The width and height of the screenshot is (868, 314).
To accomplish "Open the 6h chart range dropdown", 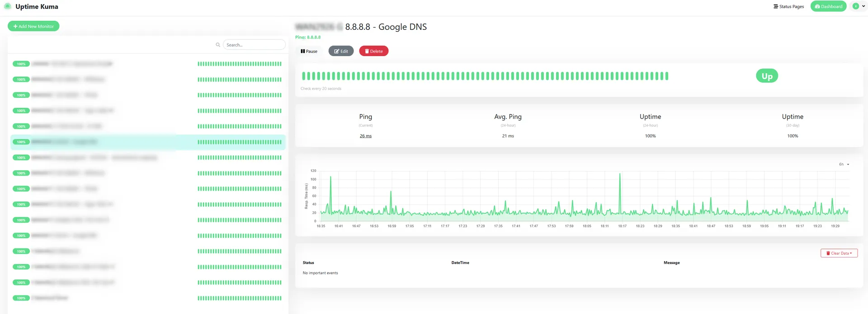I will pos(844,164).
